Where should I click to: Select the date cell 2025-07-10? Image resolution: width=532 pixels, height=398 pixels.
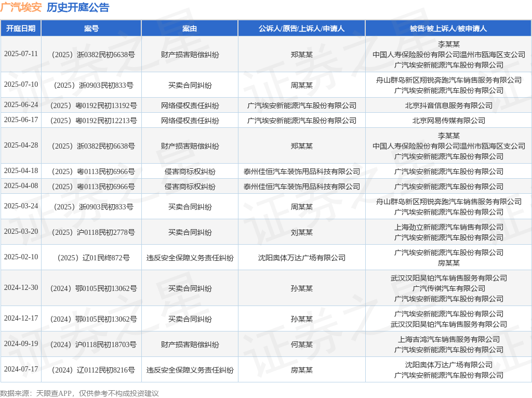pyautogui.click(x=21, y=85)
